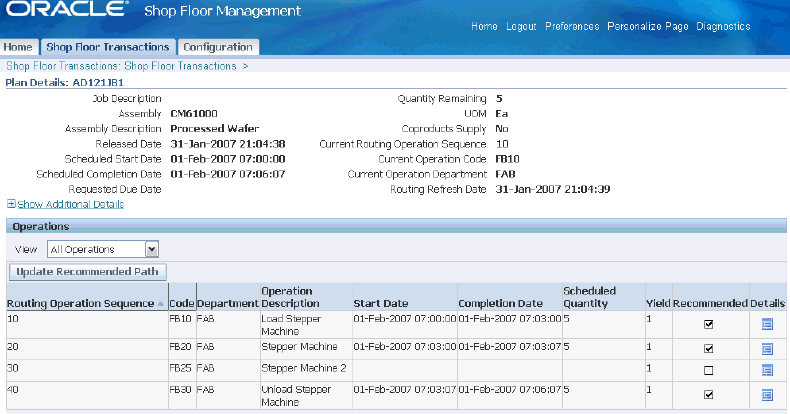Click the Operations section header
Viewport: 790px width, 414px height.
(x=396, y=226)
